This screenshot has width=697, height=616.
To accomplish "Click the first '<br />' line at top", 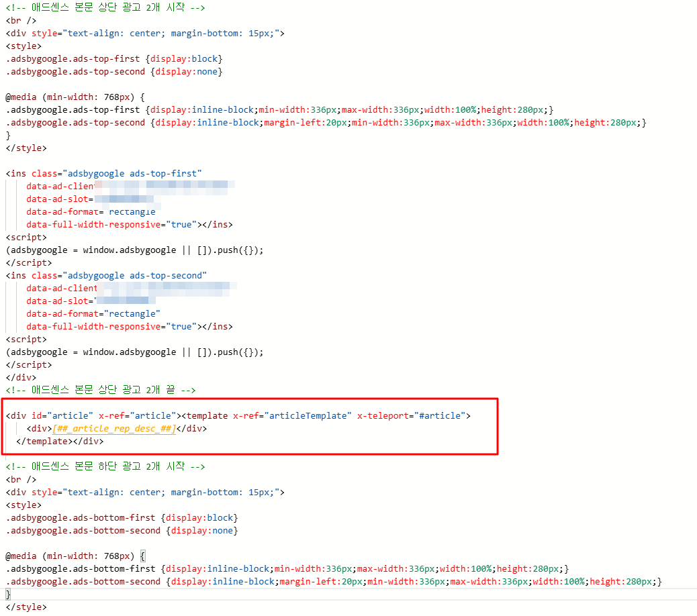I will click(21, 20).
